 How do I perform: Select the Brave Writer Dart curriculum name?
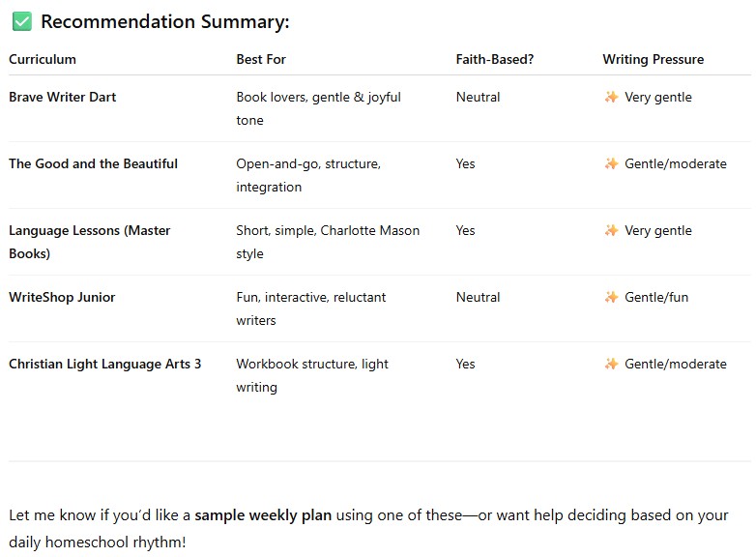(62, 97)
